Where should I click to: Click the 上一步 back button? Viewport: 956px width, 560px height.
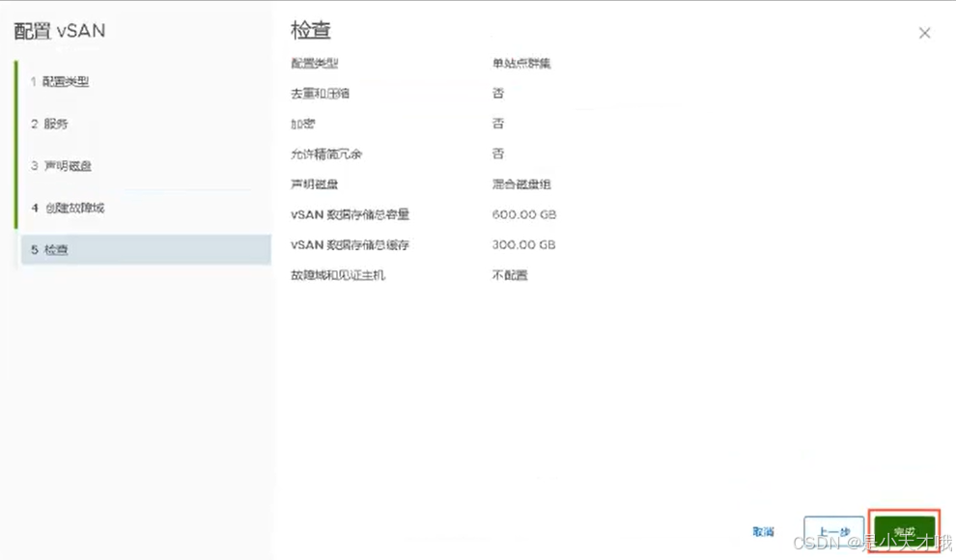833,532
